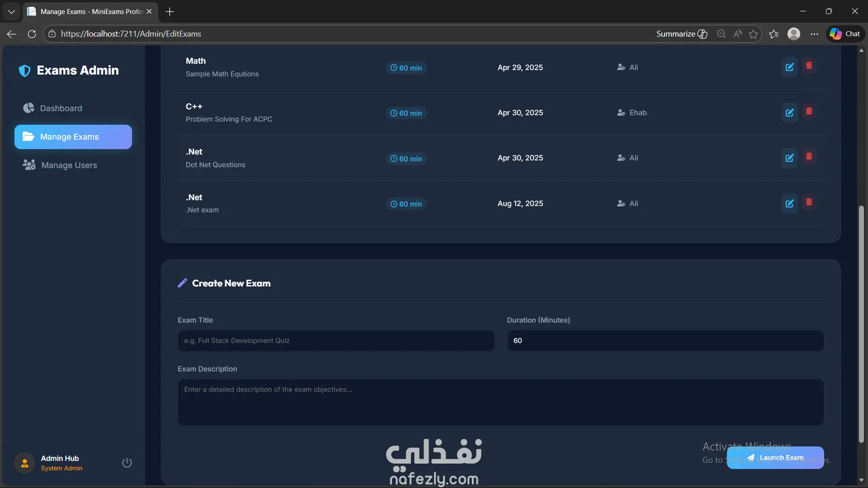Focus the Exam Title field

335,341
